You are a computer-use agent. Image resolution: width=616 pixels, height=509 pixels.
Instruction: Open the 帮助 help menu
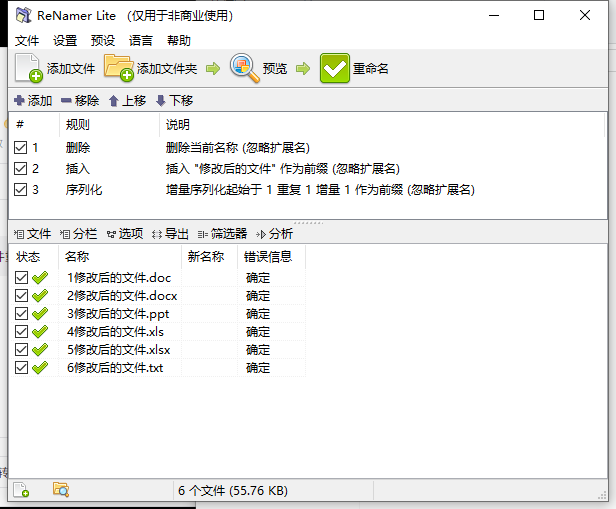click(179, 41)
